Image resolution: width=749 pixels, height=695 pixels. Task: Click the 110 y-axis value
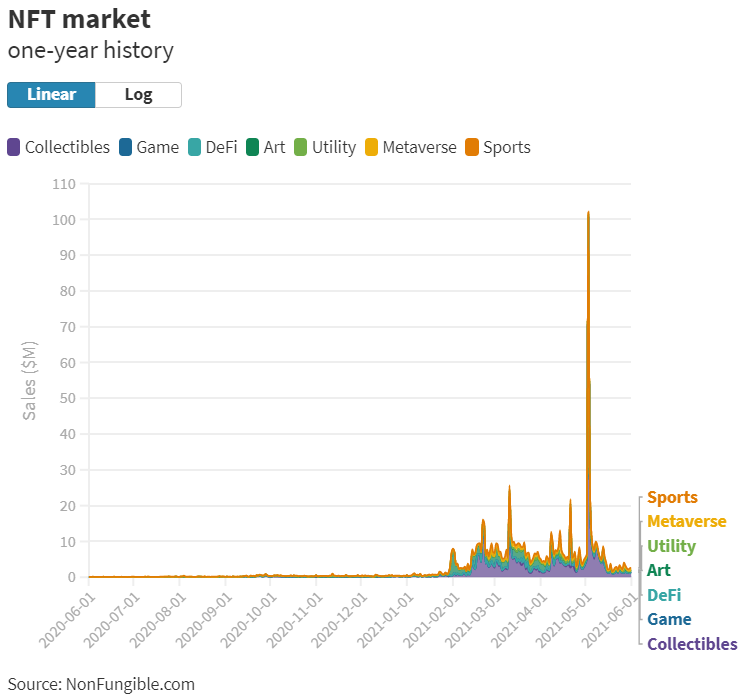pyautogui.click(x=64, y=184)
